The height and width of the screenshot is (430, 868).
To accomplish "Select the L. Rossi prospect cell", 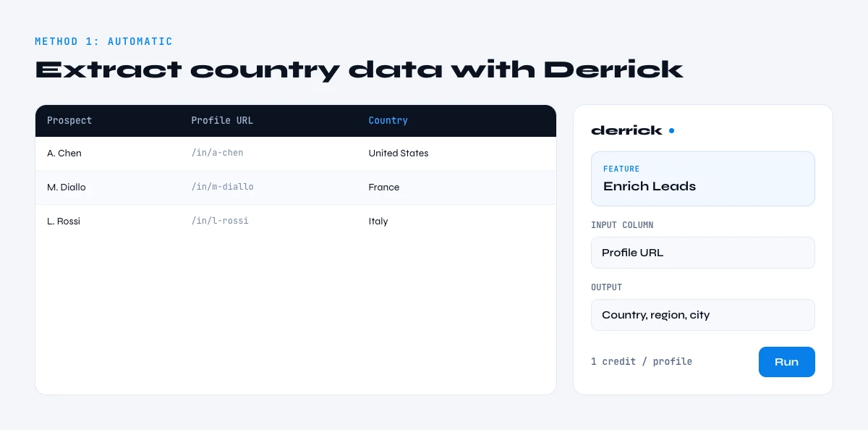I will 64,222.
